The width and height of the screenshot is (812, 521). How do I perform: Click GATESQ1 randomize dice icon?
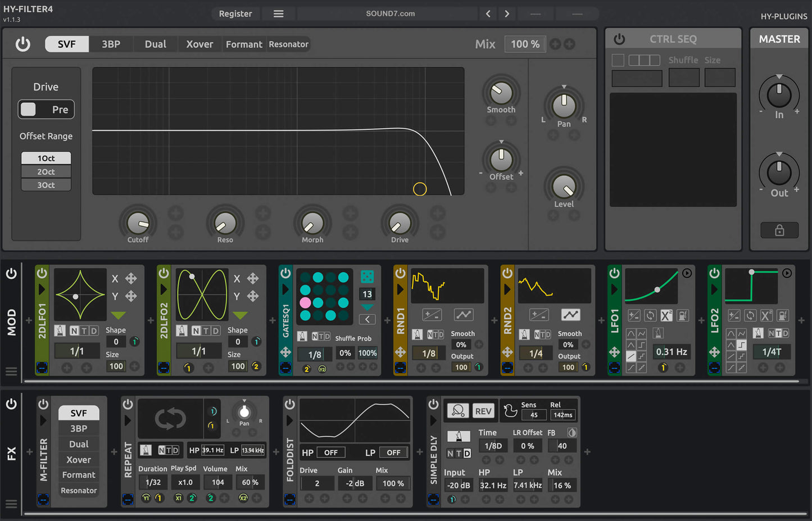click(367, 276)
